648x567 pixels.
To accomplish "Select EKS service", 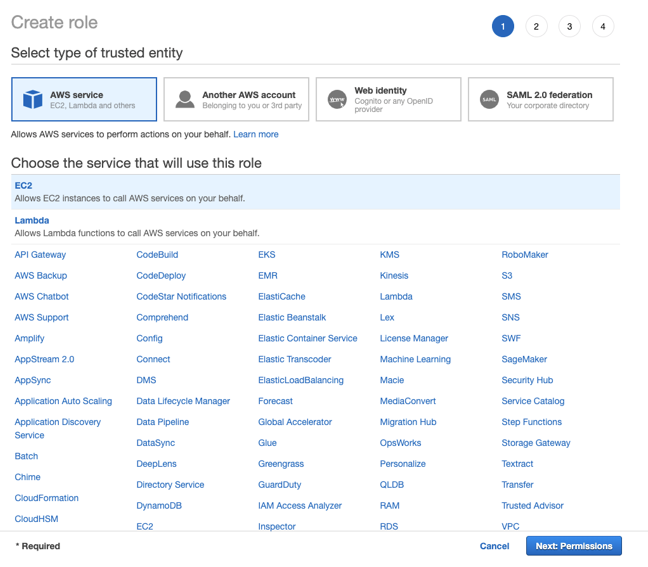I will click(x=267, y=255).
